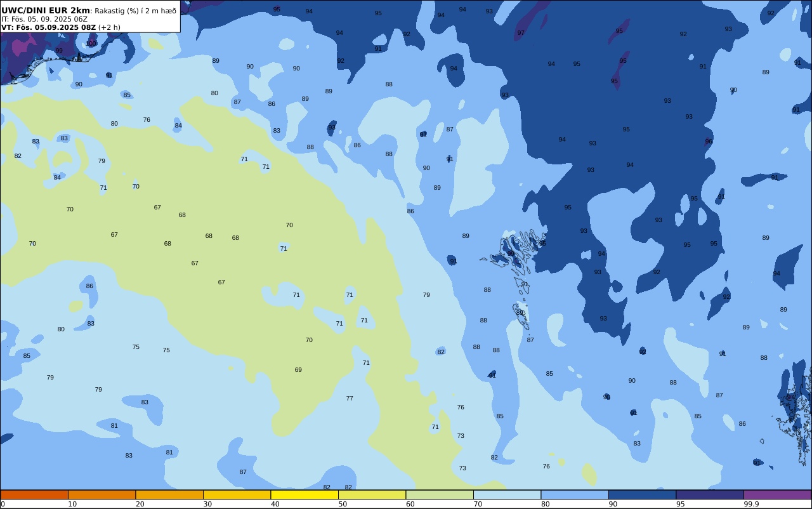812x509 pixels.
Task: Click the '40' legend tick label
Action: tap(275, 504)
